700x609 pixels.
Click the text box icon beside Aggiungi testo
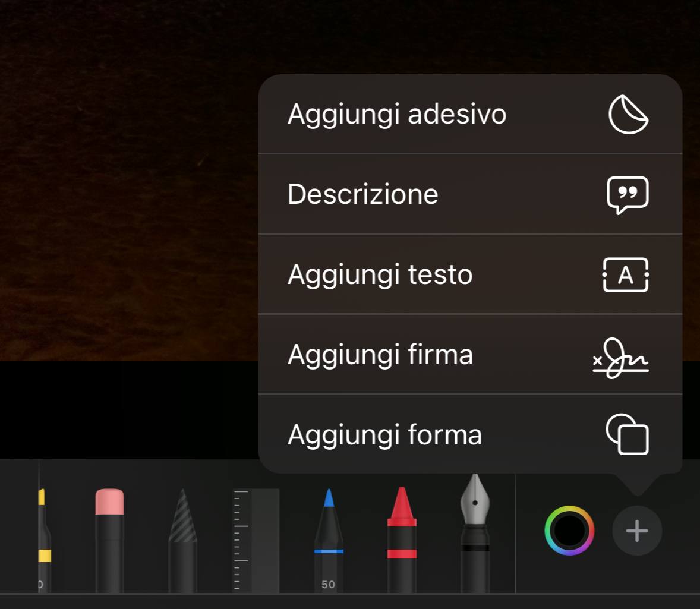(625, 274)
